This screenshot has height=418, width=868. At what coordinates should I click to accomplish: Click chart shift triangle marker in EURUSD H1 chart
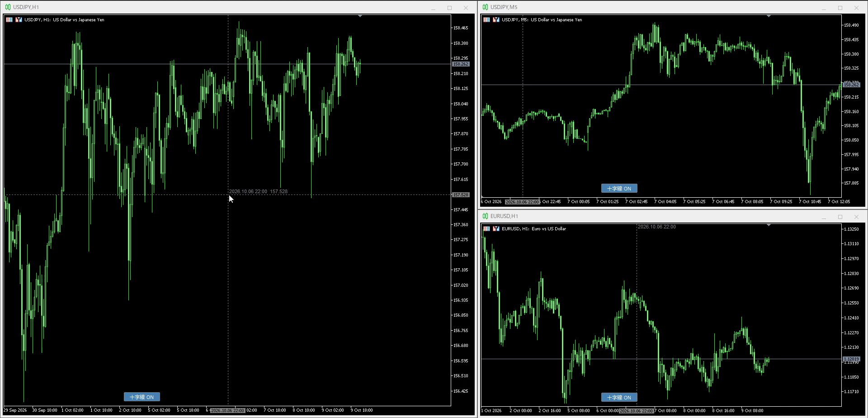tap(769, 225)
